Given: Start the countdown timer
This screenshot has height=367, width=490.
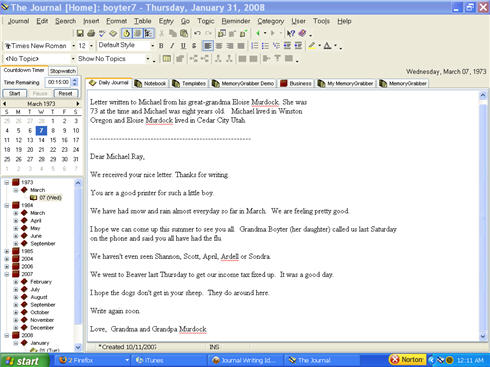Looking at the screenshot, I should 15,93.
